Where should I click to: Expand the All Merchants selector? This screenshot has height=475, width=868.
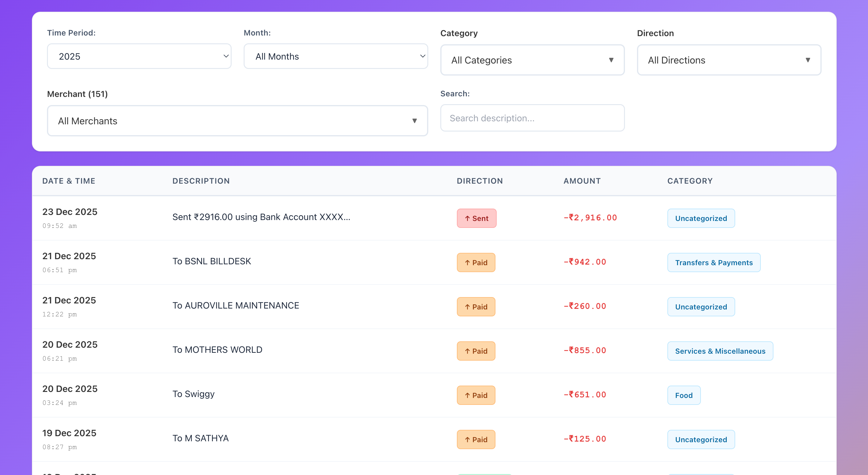pos(238,120)
